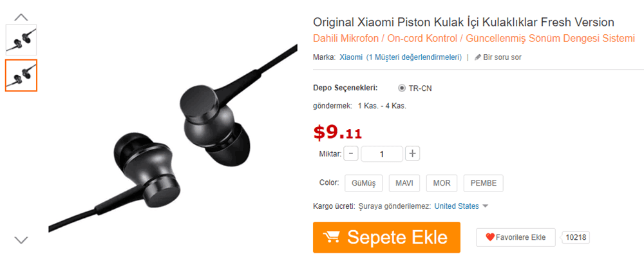Select the first earphone thumbnail image
Screen dimensions: 644x263
pos(21,40)
